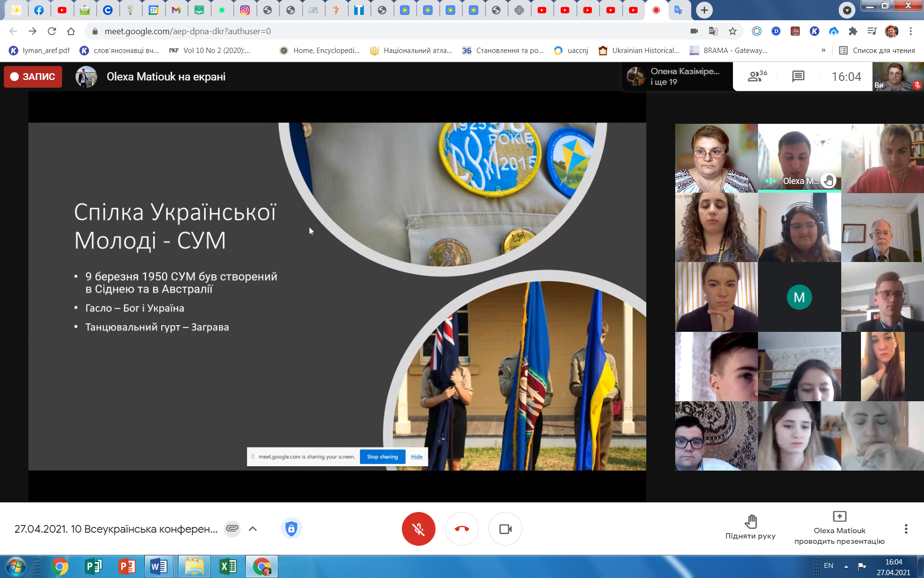Switch to the Instagram browser tab
Screen dimensions: 924x578
click(x=245, y=10)
